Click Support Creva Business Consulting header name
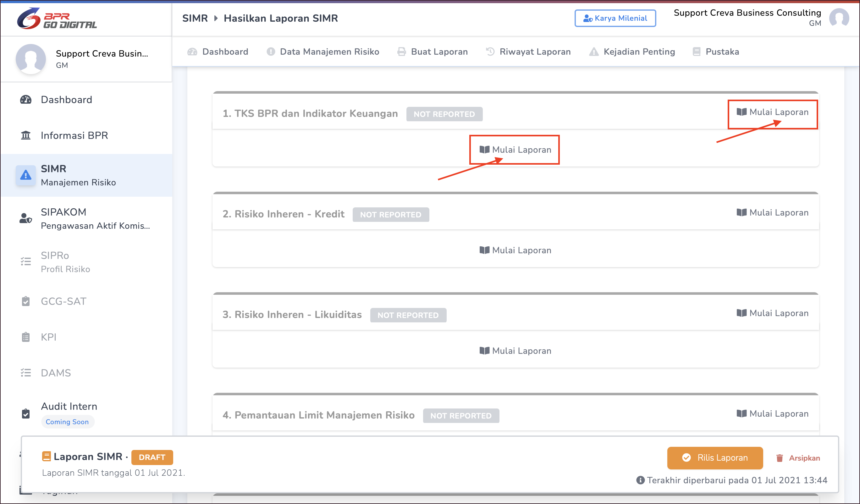Screen dimensions: 860x504 (747, 13)
